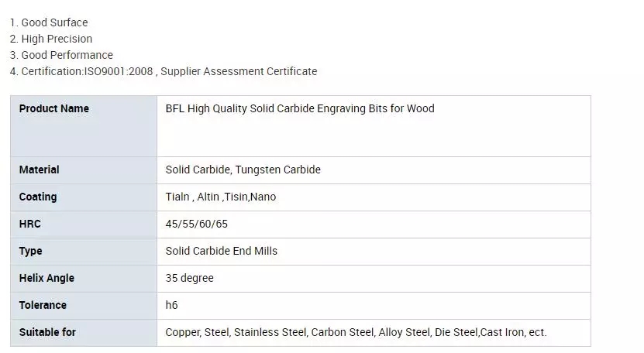
Task: Click the BFL Engraving Bits product title
Action: [x=300, y=108]
